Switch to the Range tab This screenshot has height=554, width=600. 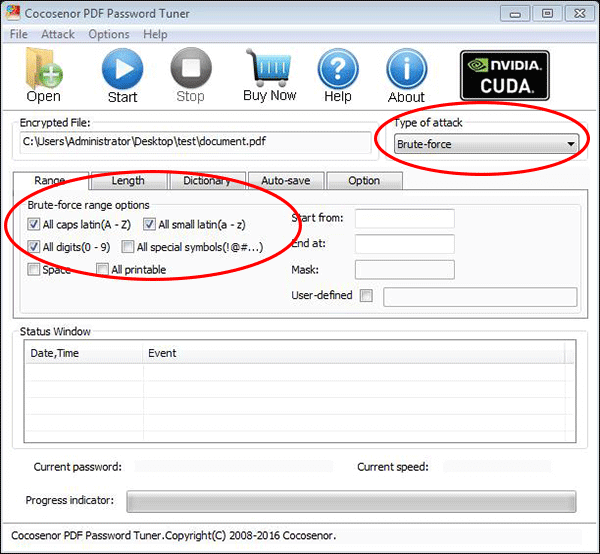[x=51, y=181]
